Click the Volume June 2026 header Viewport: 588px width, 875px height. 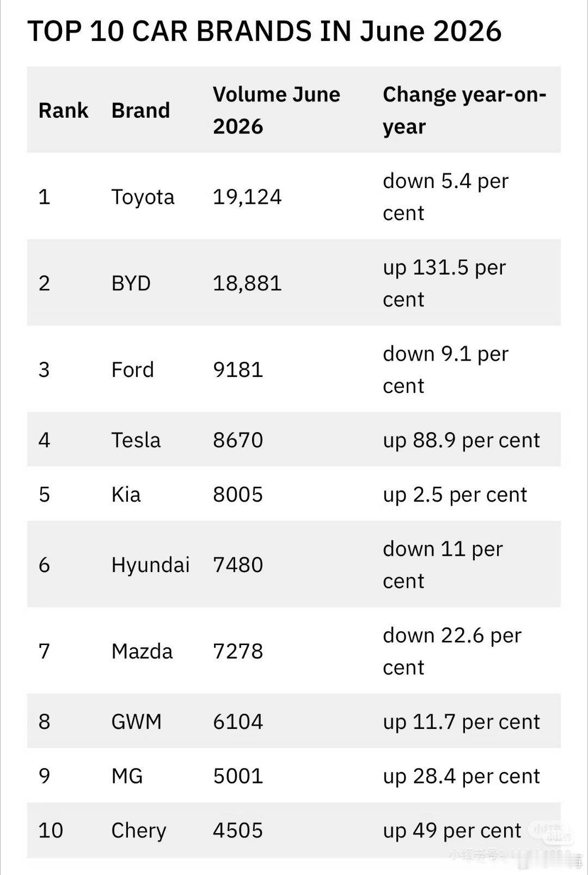coord(277,110)
